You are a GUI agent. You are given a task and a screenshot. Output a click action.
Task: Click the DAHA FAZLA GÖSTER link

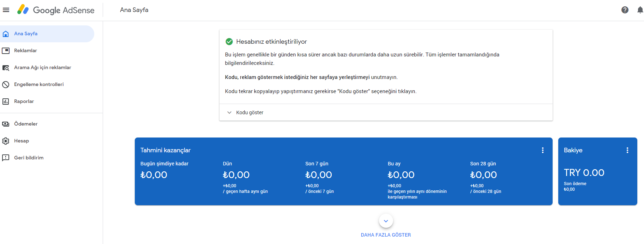click(x=386, y=235)
